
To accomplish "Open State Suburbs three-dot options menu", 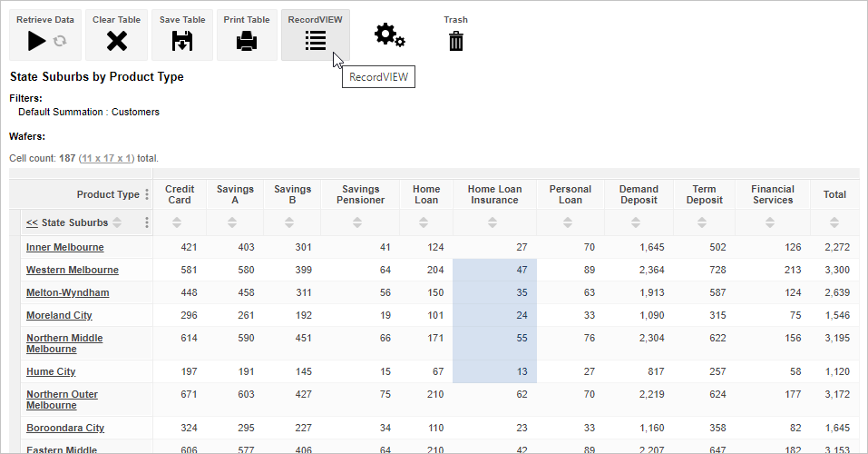I will [x=147, y=222].
